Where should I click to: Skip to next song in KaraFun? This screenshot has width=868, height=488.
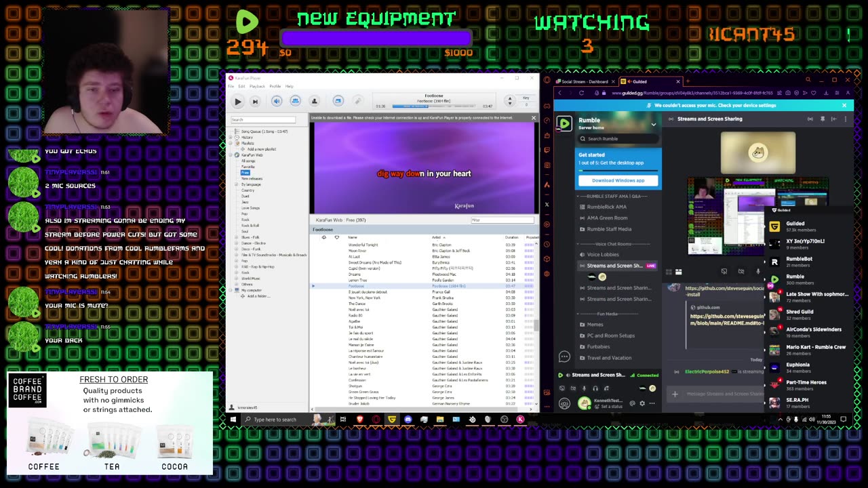tap(255, 102)
